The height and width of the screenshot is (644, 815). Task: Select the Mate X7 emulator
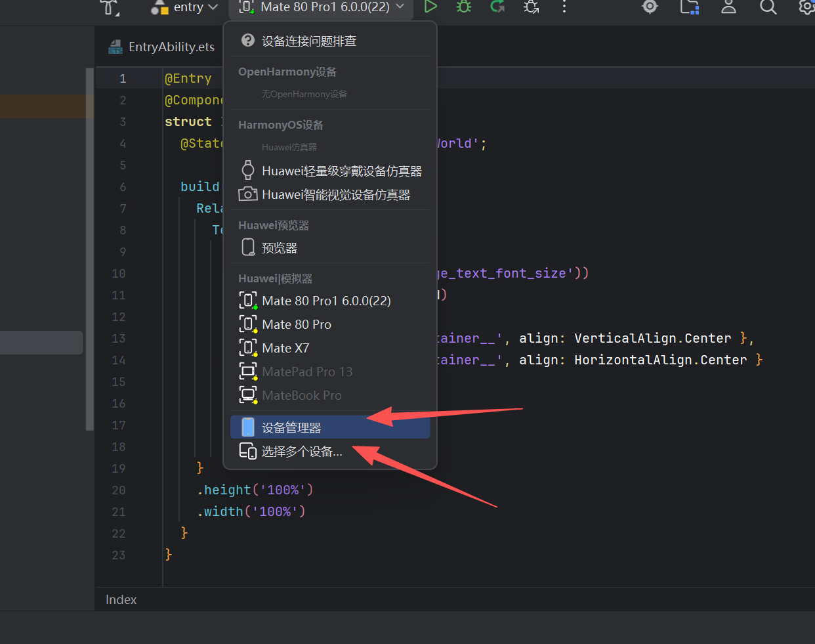click(x=330, y=348)
